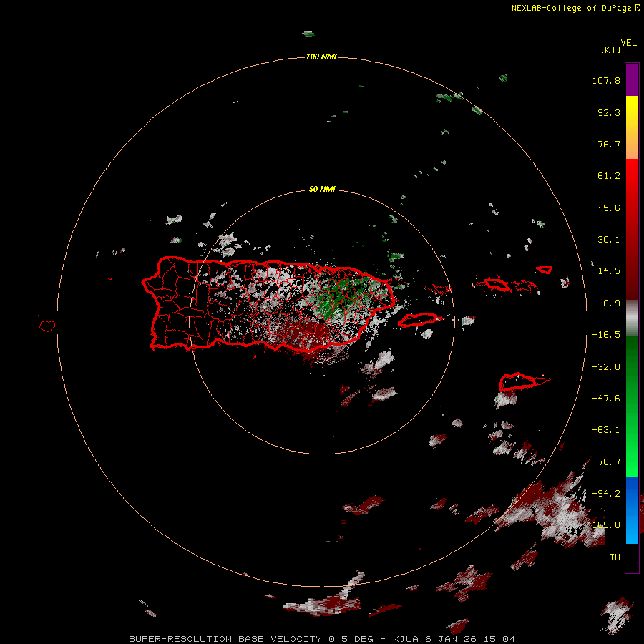Click the Super-Resolution Base Velocity caption text

coord(321,639)
